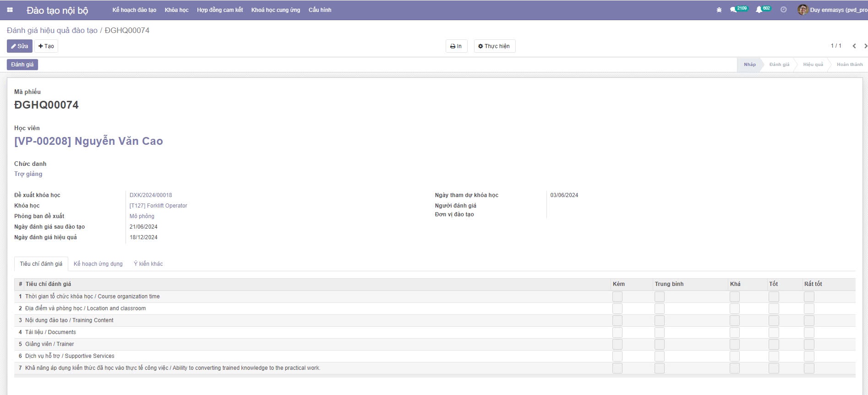Open the chat messages icon
868x395 pixels.
pyautogui.click(x=734, y=10)
